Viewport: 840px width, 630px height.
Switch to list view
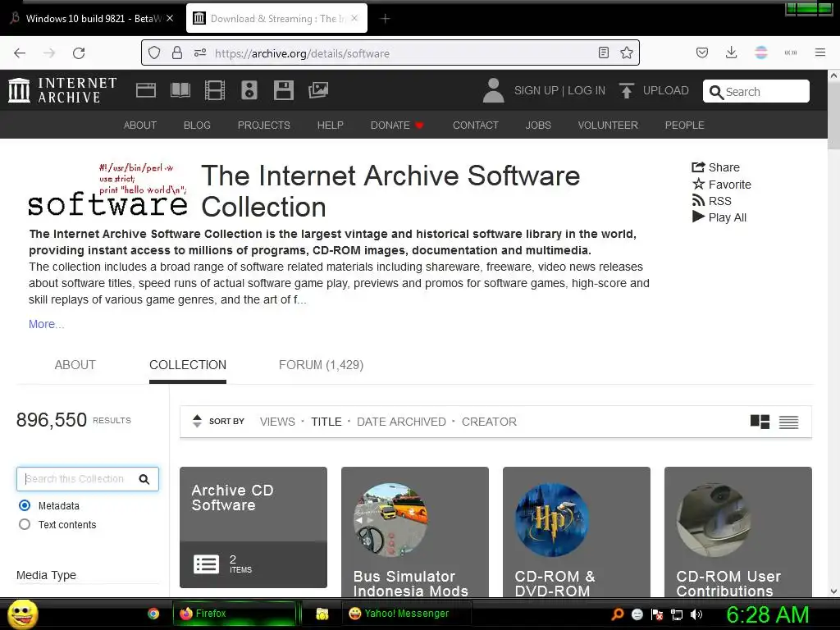click(788, 422)
